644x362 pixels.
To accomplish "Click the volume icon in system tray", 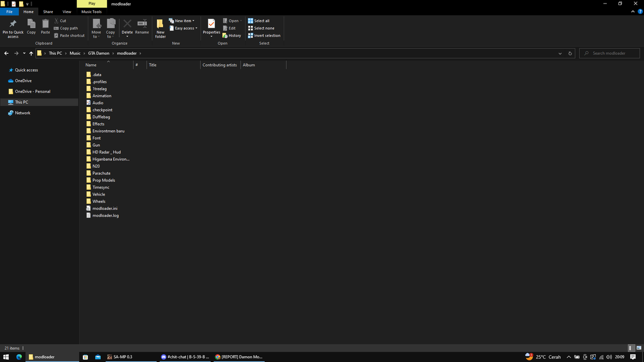I will 609,357.
